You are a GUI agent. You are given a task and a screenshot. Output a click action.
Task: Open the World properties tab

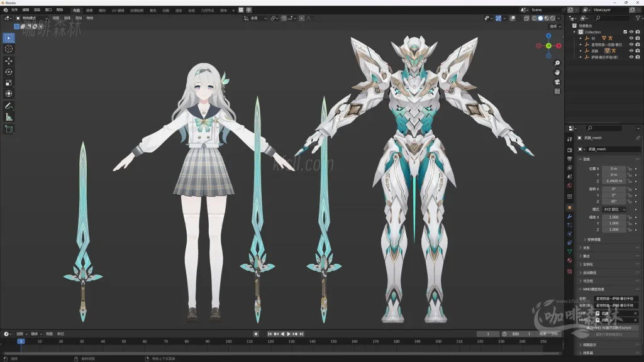(569, 185)
